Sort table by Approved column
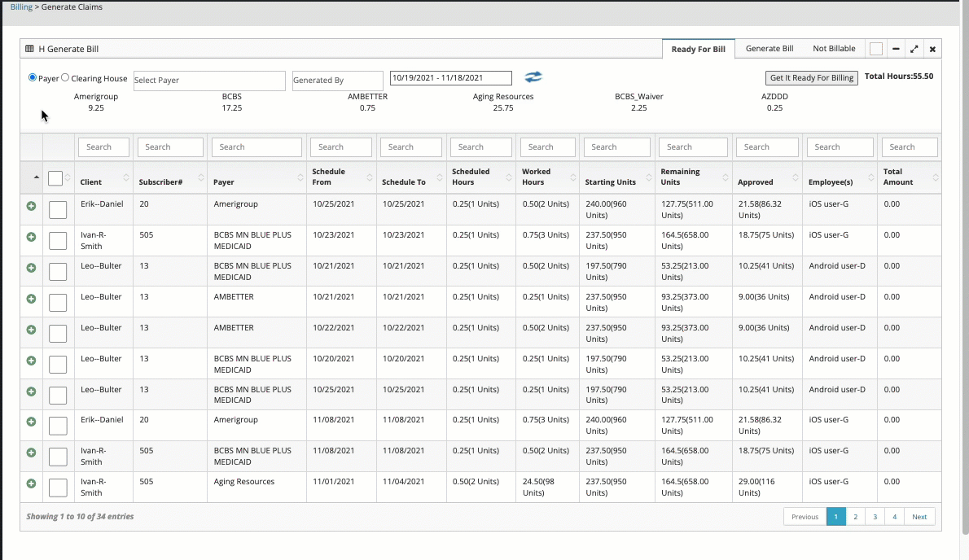The image size is (969, 560). (768, 177)
